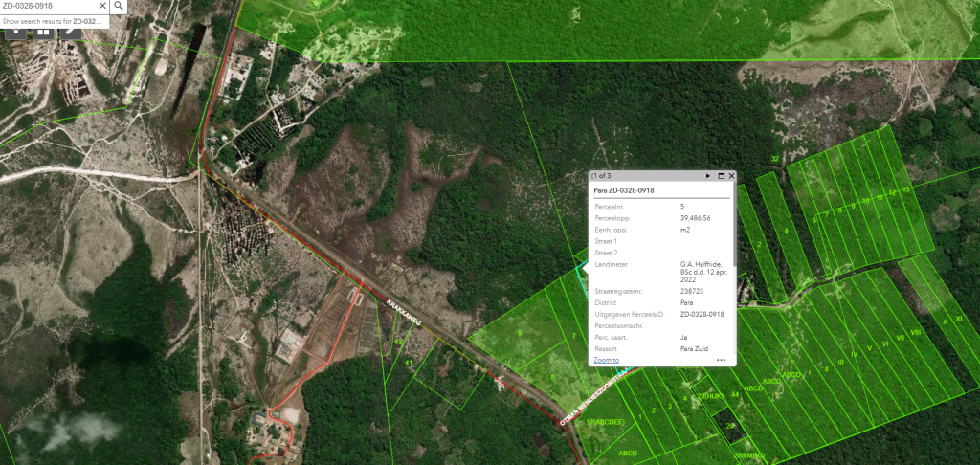Click parcel 32 on the map
The width and height of the screenshot is (980, 465).
point(774,159)
